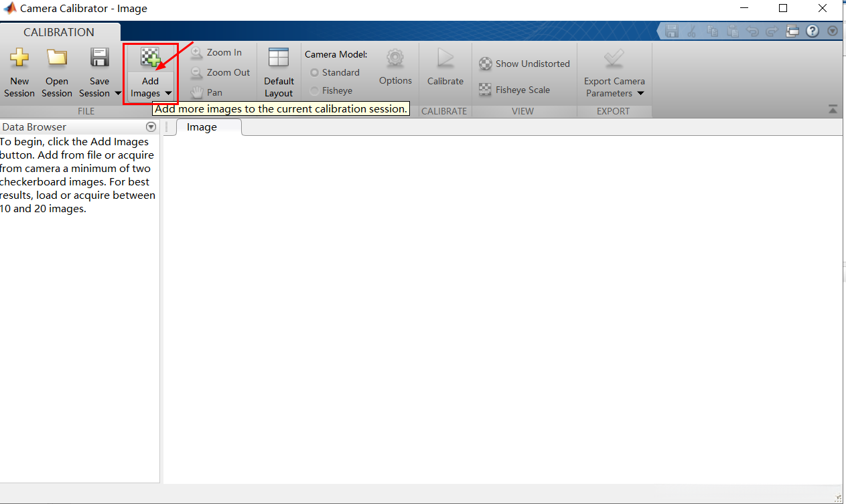
Task: Expand the Add Images dropdown arrow
Action: click(x=168, y=94)
